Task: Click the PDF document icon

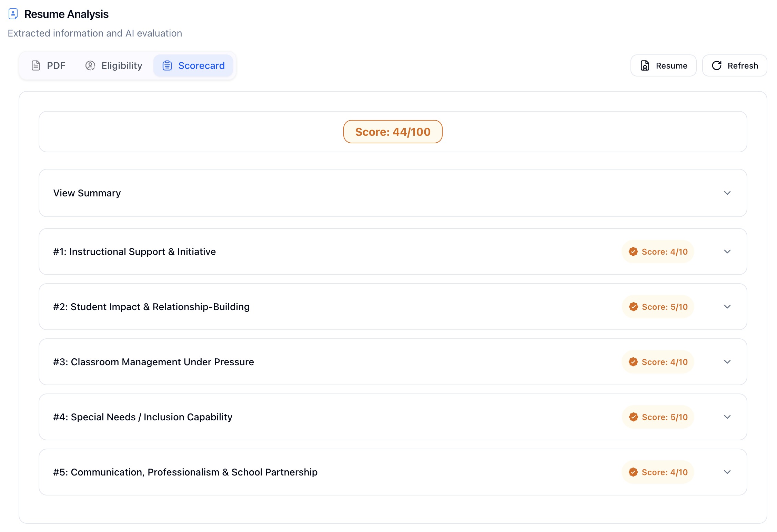Action: [x=36, y=65]
